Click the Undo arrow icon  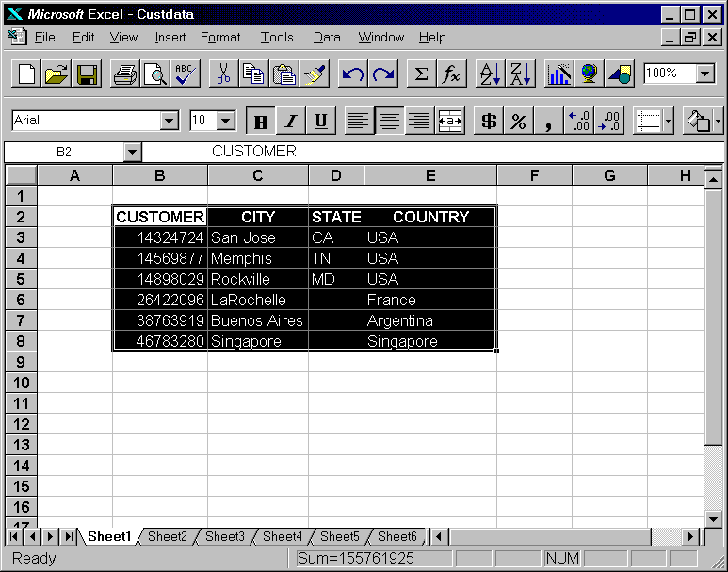[x=352, y=74]
